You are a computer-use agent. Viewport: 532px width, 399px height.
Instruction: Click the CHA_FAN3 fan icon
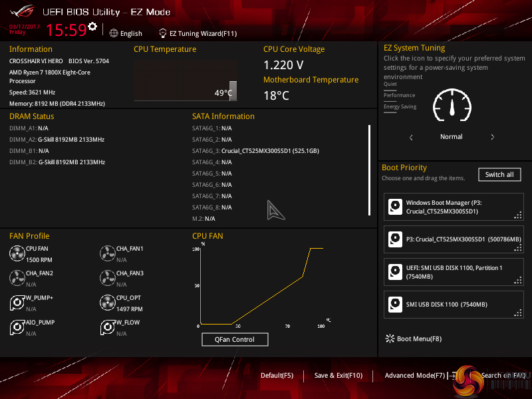click(x=108, y=278)
